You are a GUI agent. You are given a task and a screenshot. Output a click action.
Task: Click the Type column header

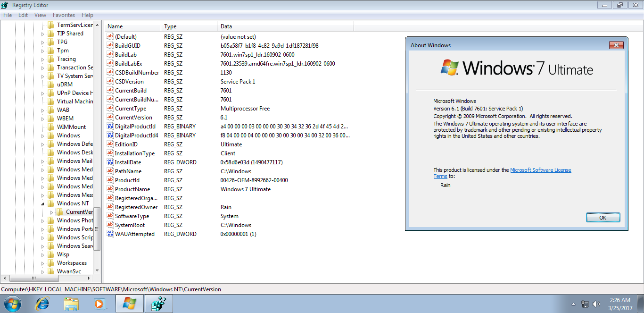point(190,26)
